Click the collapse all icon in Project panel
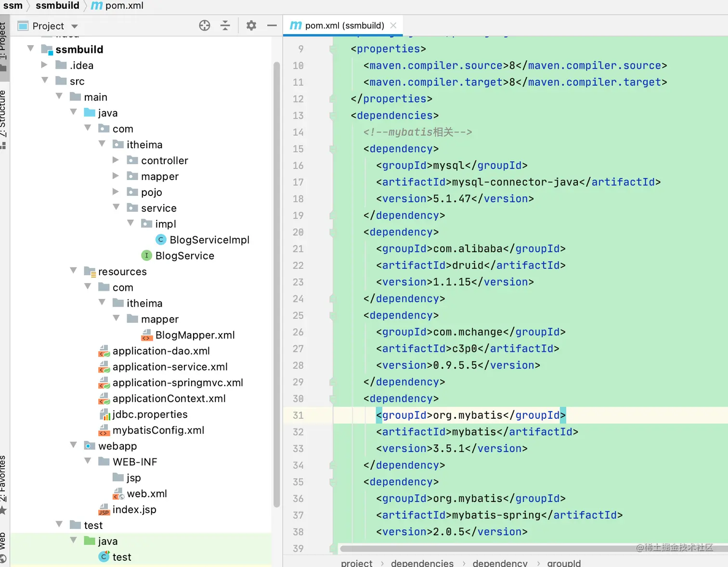 tap(225, 26)
